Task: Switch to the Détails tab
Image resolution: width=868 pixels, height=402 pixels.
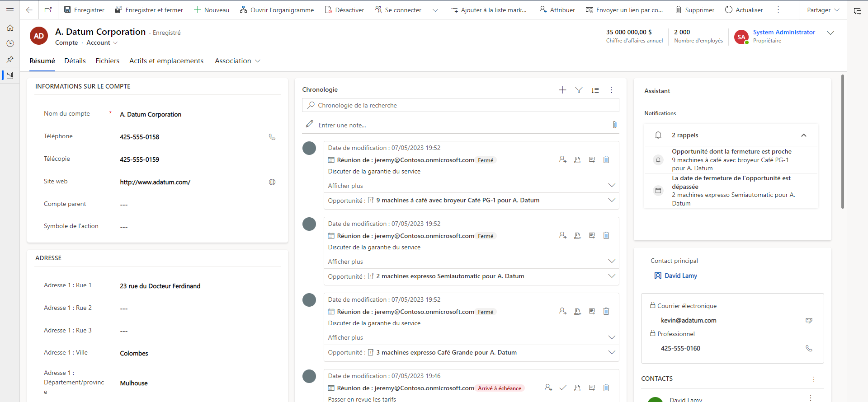Action: [x=75, y=61]
